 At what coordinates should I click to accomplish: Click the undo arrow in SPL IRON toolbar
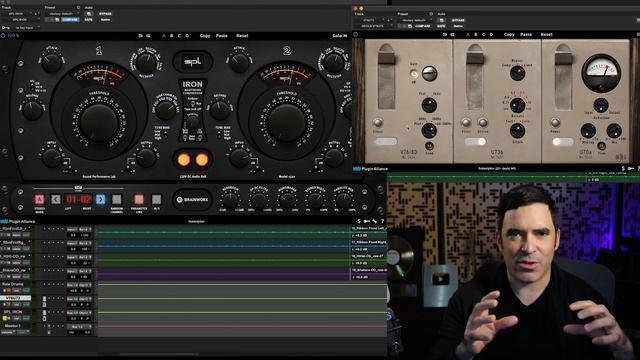tap(140, 36)
